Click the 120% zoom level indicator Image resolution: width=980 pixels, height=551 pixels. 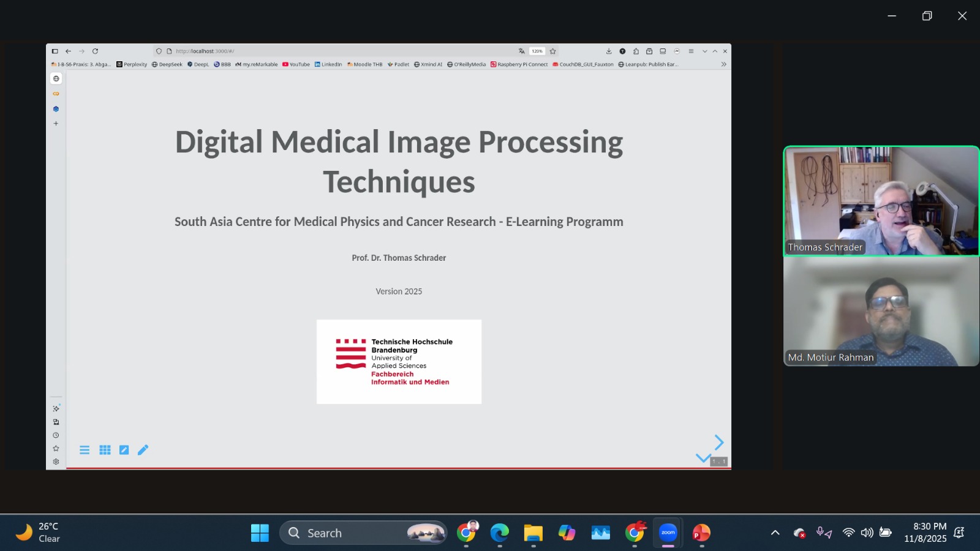[x=537, y=51]
